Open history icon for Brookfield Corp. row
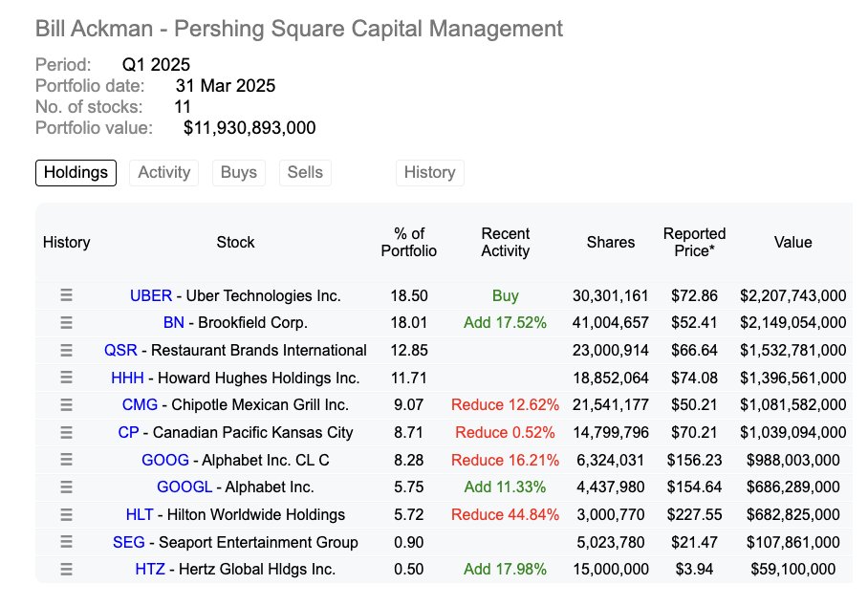 (x=66, y=322)
